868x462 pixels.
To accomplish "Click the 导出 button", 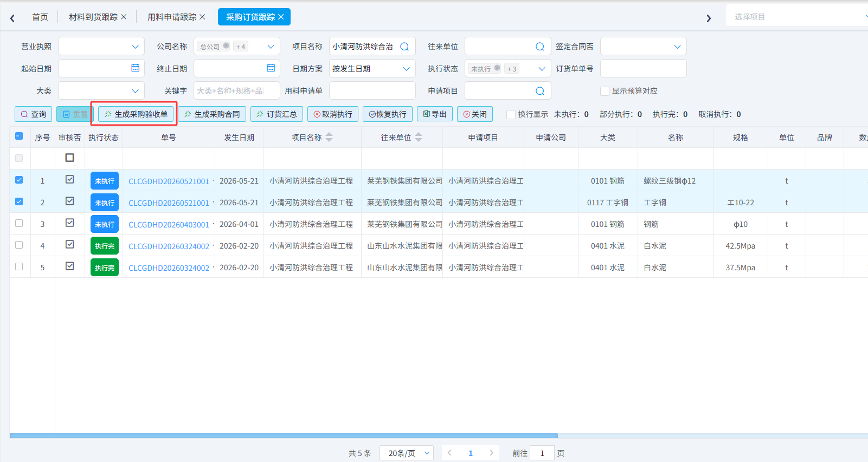I will coord(435,114).
